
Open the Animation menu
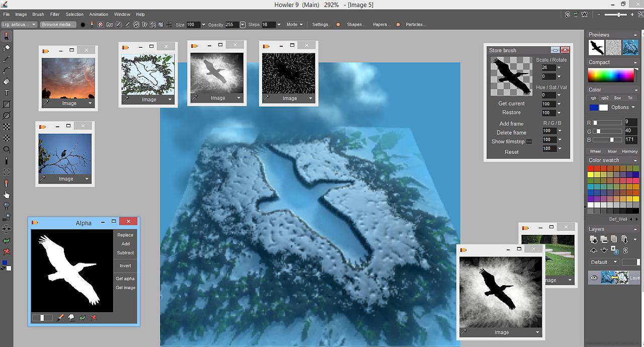(x=99, y=14)
